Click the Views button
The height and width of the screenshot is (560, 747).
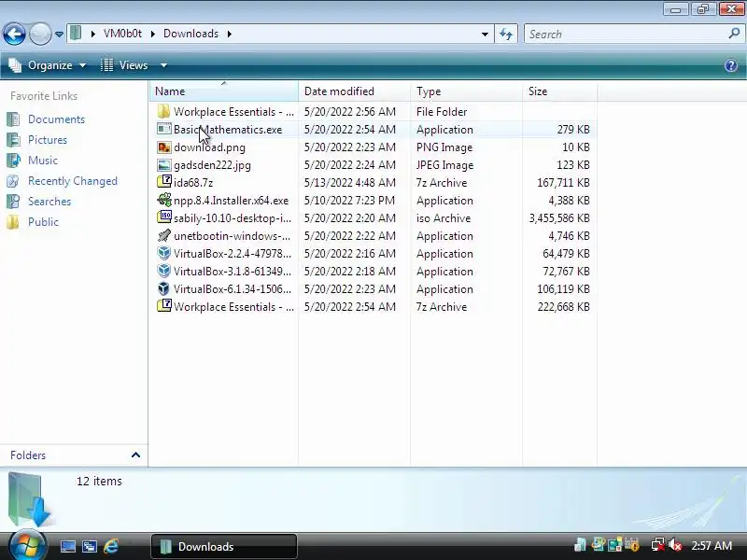(x=124, y=65)
